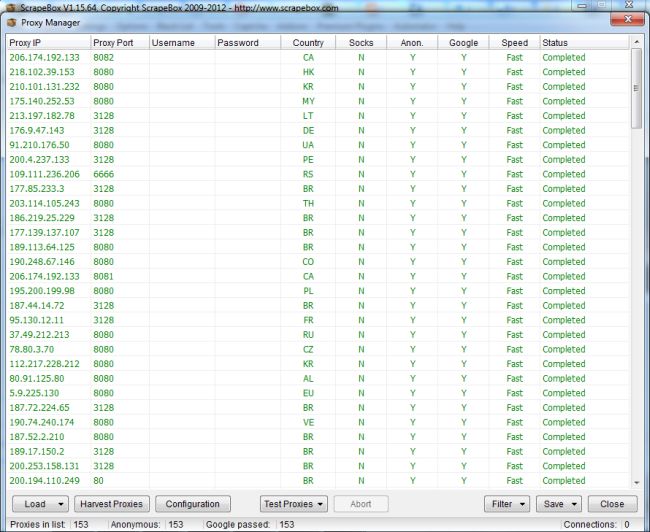650x532 pixels.
Task: Click the Close button
Action: pyautogui.click(x=612, y=504)
